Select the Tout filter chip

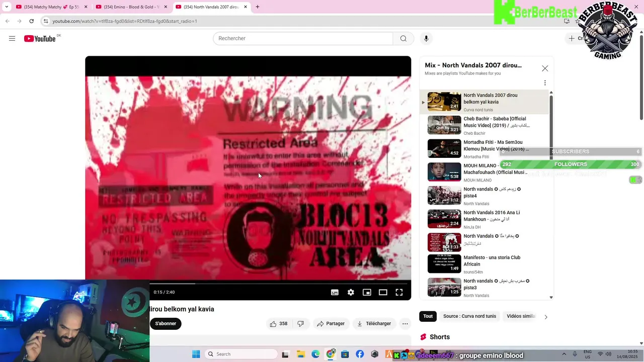coord(428,316)
